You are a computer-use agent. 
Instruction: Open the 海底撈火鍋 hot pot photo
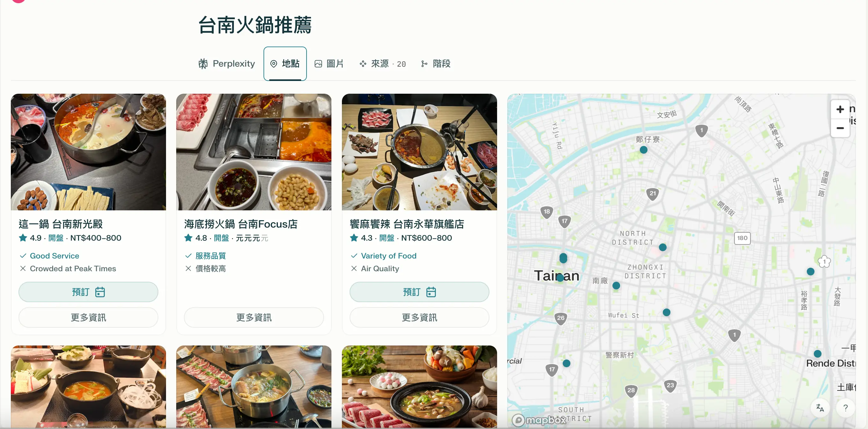pyautogui.click(x=254, y=152)
